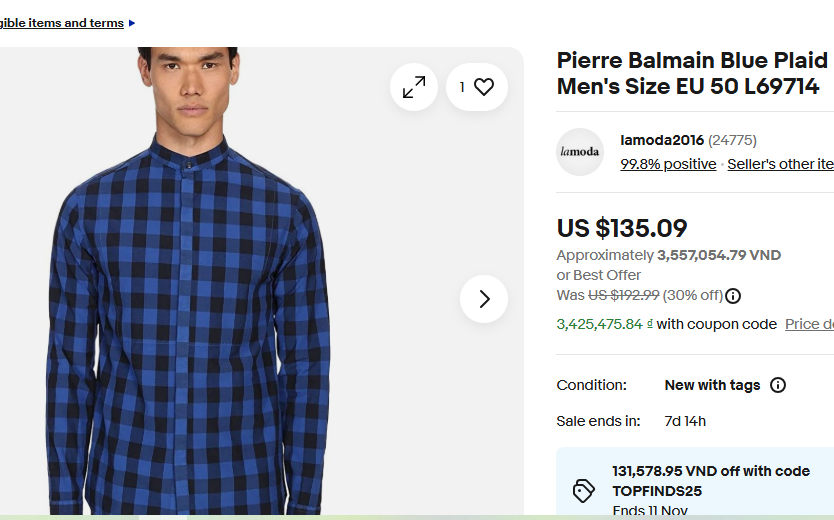Visit lamoda2016 seller profile
The height and width of the screenshot is (520, 834).
pos(662,140)
